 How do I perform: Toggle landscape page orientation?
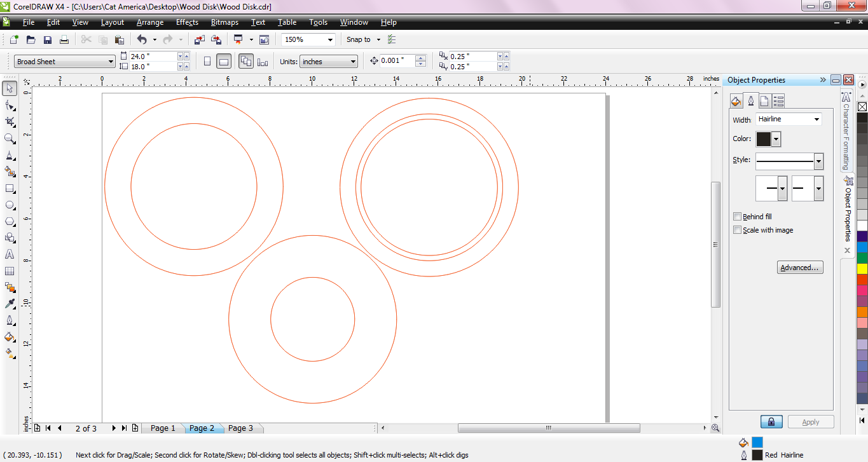click(224, 60)
